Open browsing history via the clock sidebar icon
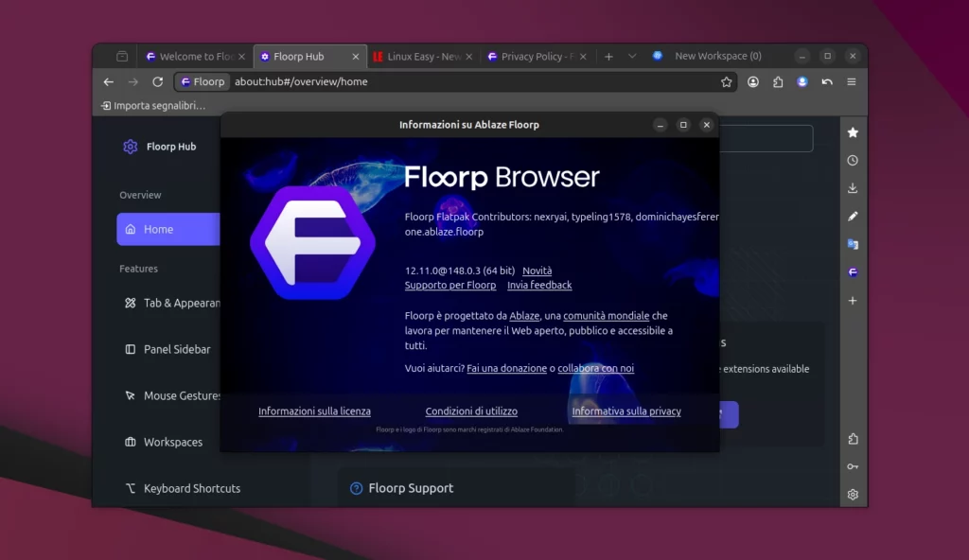This screenshot has width=969, height=560. (853, 160)
